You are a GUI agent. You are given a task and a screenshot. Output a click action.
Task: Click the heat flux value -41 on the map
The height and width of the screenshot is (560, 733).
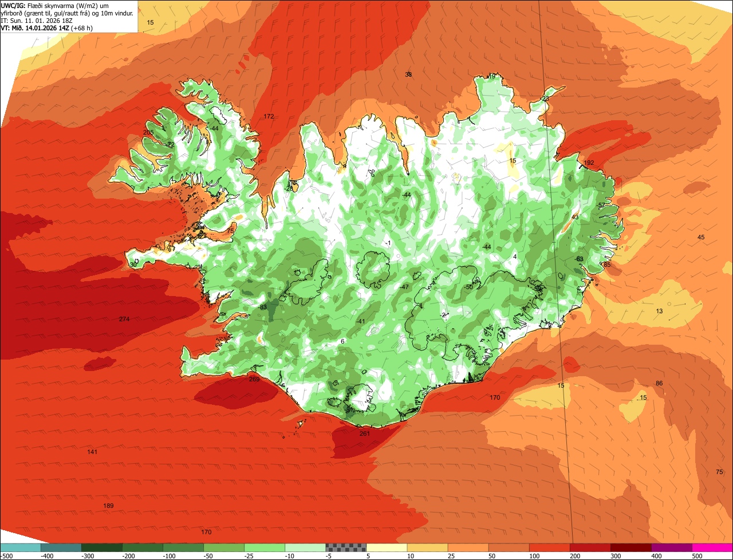360,321
